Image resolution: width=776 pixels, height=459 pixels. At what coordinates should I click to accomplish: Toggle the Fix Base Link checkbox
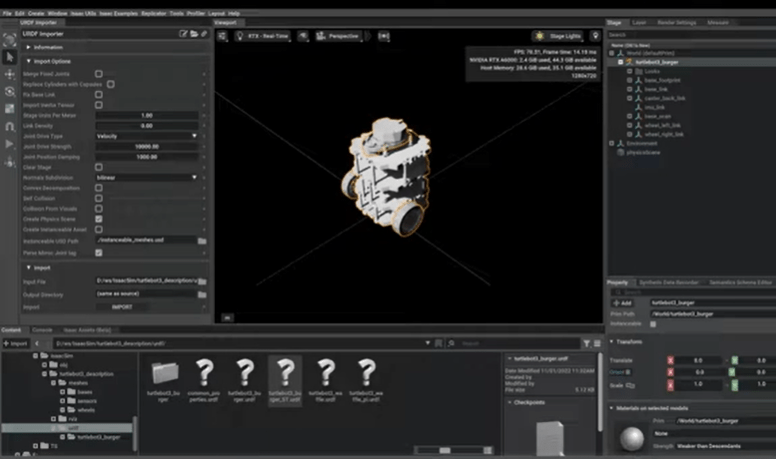[x=99, y=94]
